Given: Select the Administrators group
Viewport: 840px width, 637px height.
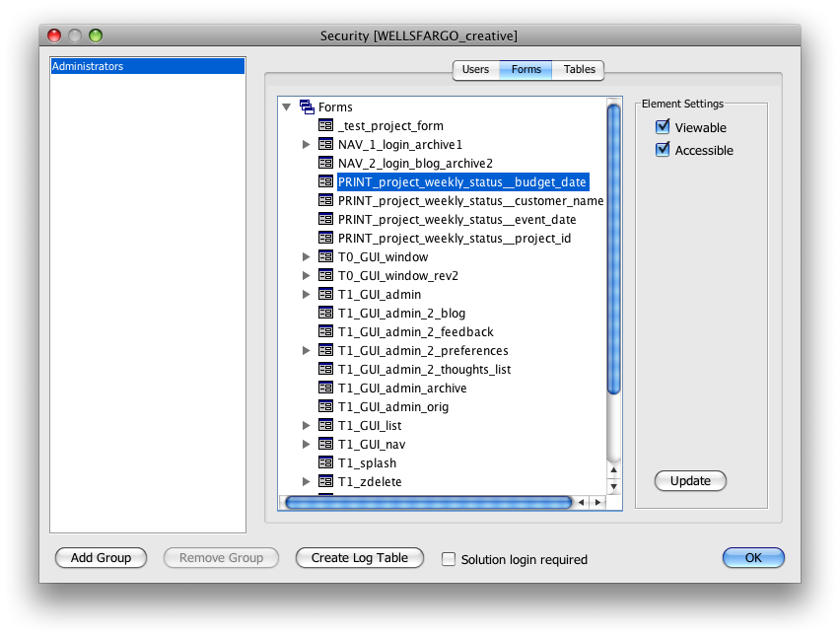Looking at the screenshot, I should click(147, 66).
